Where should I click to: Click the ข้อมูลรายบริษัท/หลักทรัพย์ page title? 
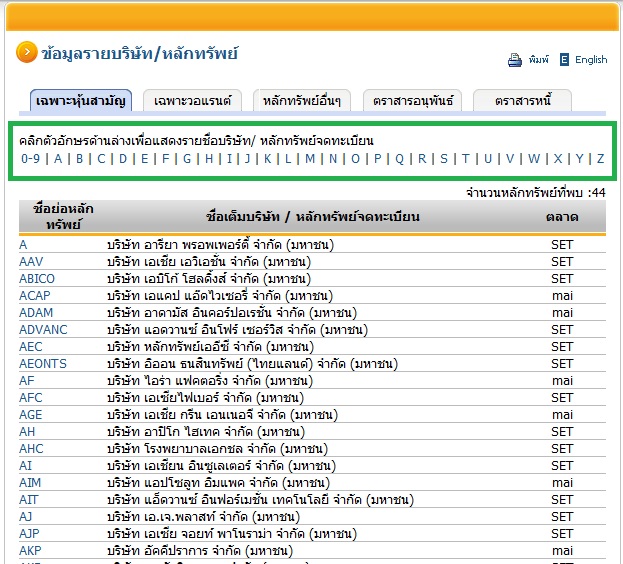139,53
